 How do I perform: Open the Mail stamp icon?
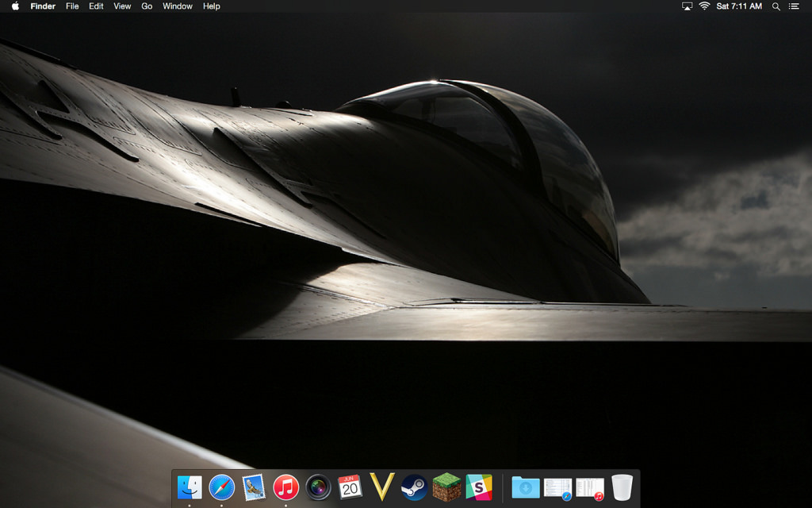(254, 487)
